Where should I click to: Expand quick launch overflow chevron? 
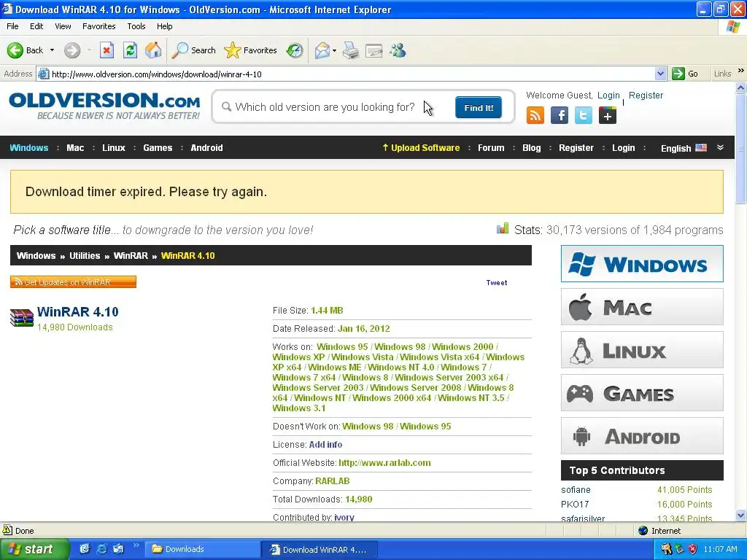point(136,545)
